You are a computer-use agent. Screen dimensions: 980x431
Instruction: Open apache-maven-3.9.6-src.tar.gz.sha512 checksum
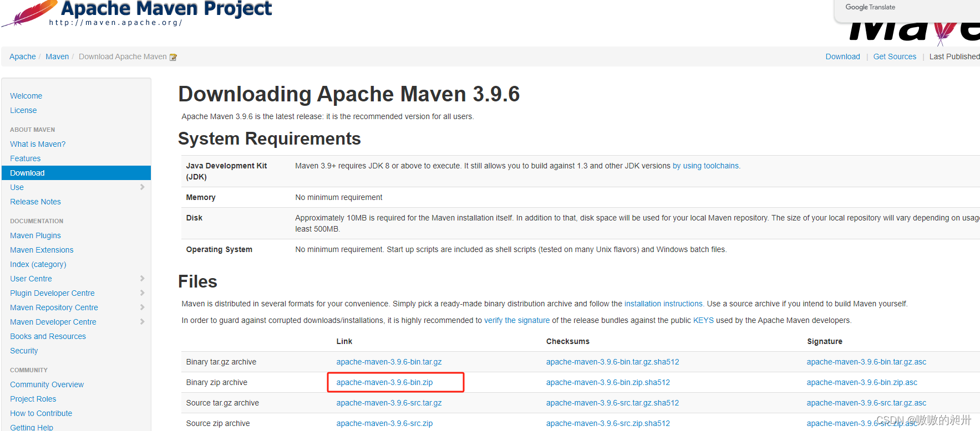coord(612,403)
